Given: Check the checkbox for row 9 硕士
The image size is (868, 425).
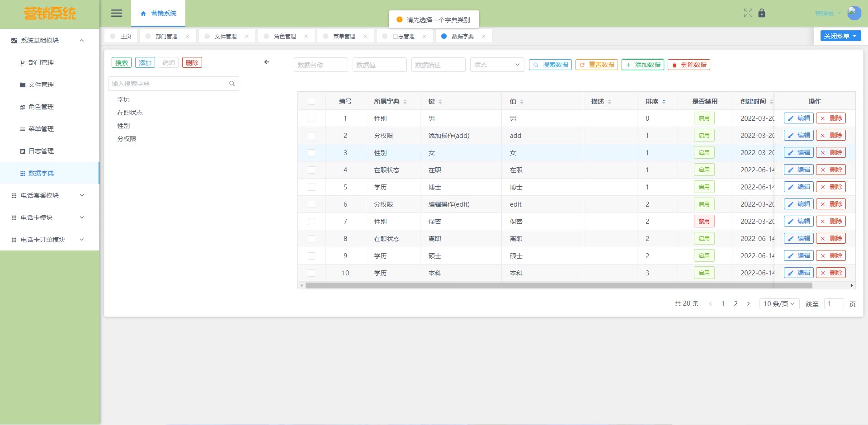Looking at the screenshot, I should [x=311, y=256].
